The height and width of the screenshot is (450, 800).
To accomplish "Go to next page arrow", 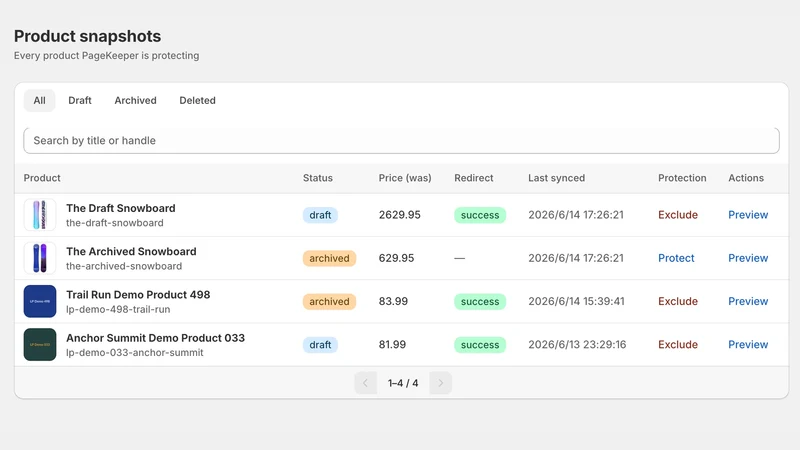I will [440, 383].
